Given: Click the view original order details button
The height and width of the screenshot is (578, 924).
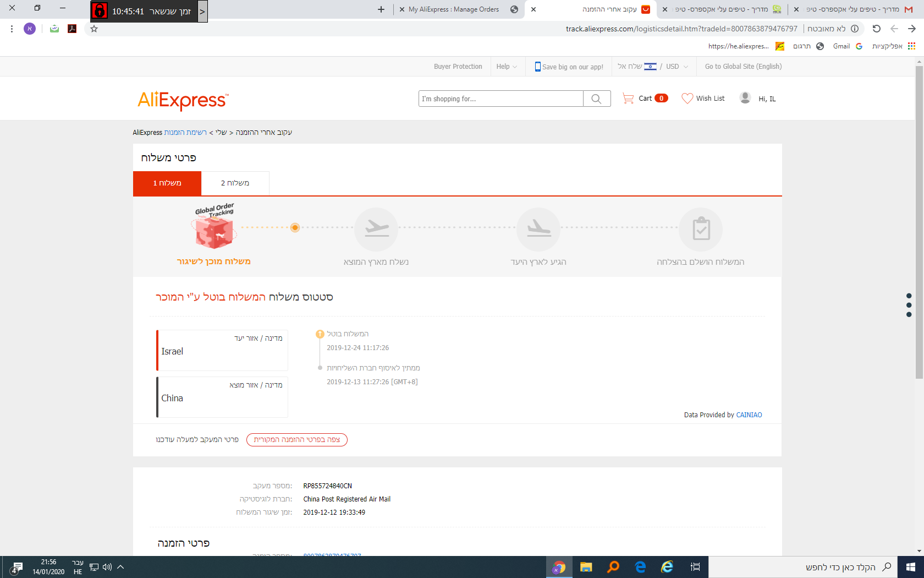Looking at the screenshot, I should pyautogui.click(x=297, y=440).
